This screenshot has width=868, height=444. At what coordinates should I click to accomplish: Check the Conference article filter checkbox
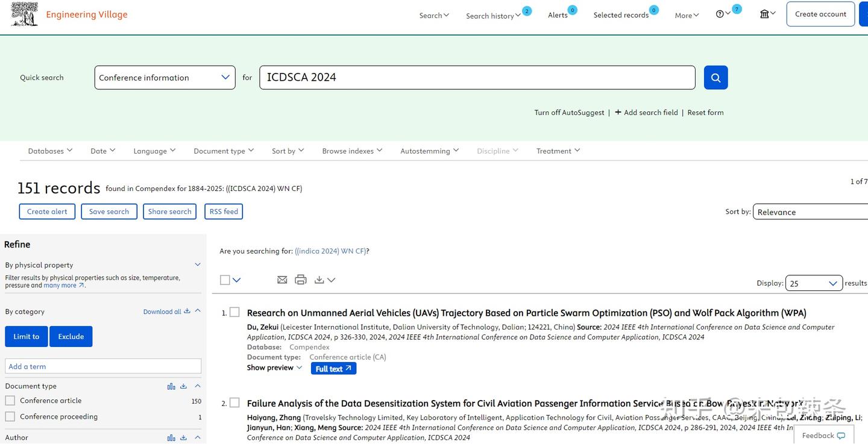[x=10, y=400]
